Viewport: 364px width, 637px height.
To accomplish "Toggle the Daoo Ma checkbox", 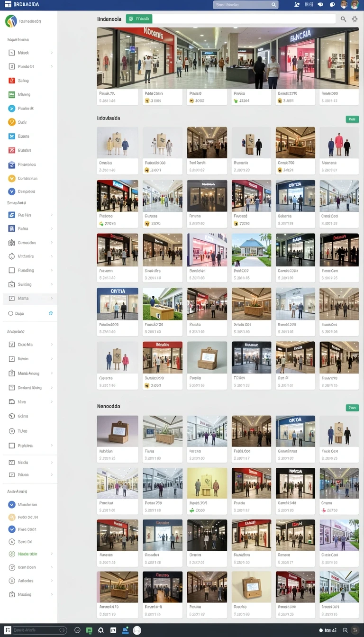I will click(12, 345).
